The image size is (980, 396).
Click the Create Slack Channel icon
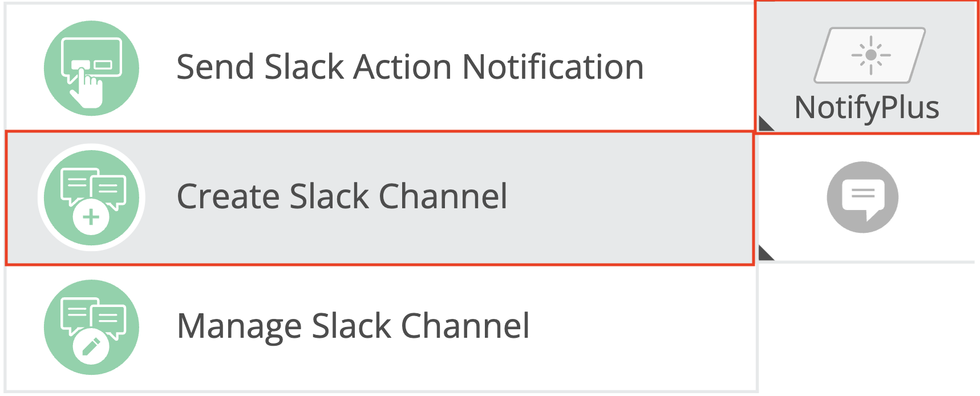click(x=91, y=197)
